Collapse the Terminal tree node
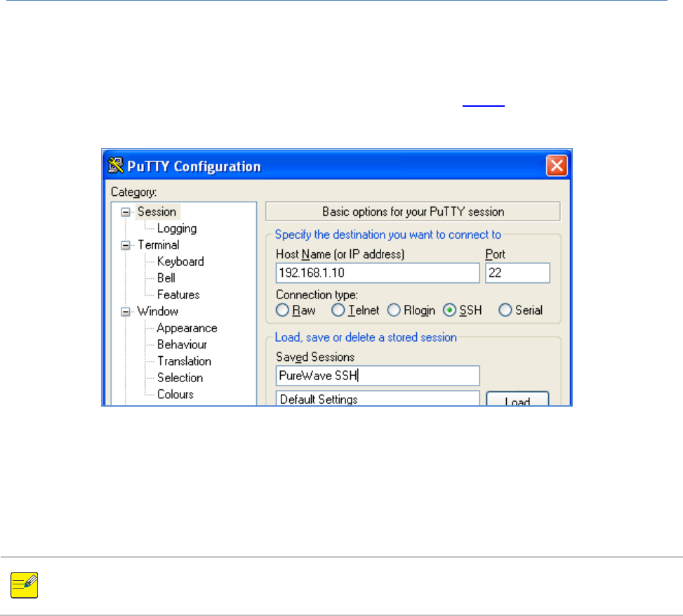Image resolution: width=683 pixels, height=616 pixels. (126, 245)
